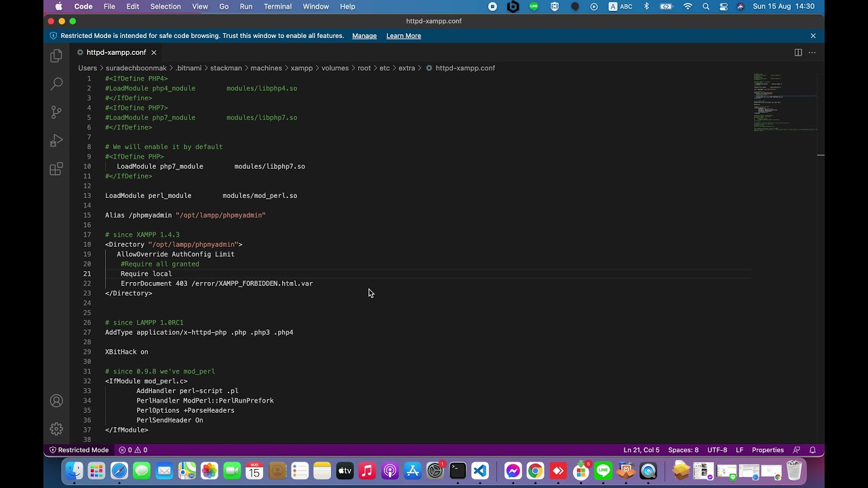Click the Learn More link

tap(403, 35)
